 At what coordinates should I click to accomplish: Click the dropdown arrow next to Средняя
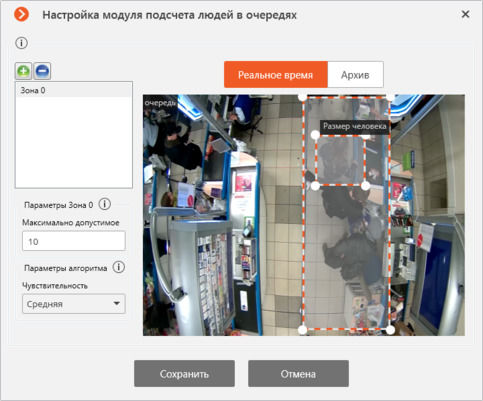tap(116, 303)
